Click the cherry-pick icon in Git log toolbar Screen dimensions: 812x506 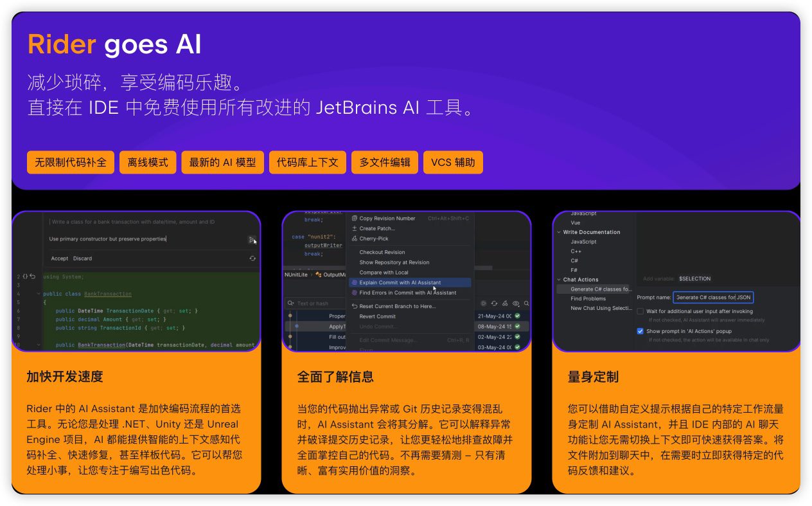pos(505,303)
